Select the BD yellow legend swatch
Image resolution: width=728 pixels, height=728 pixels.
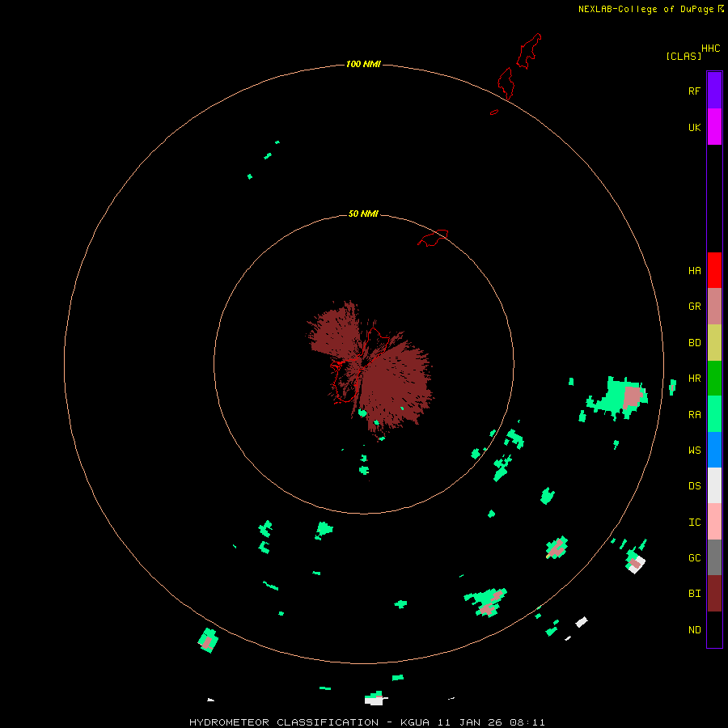coord(714,343)
